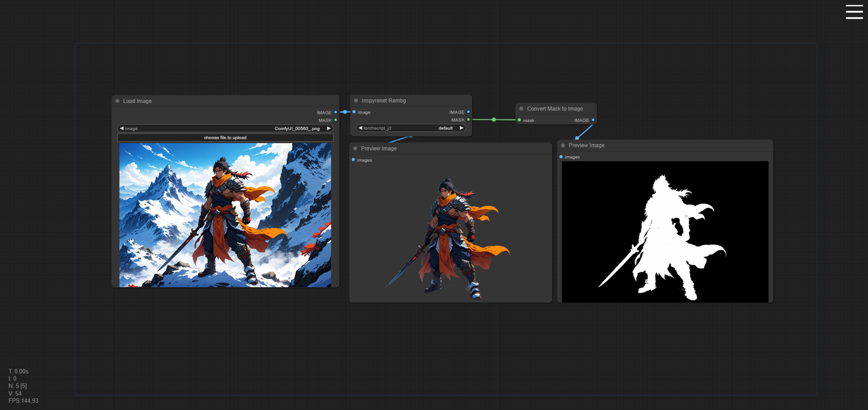Click the image input socket of Inspyrenet Rembg
This screenshot has height=410, width=868.
354,112
